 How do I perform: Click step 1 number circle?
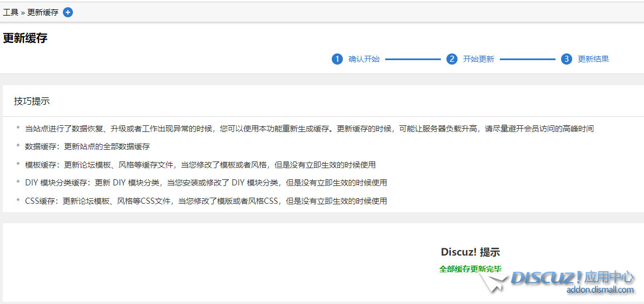pos(337,59)
